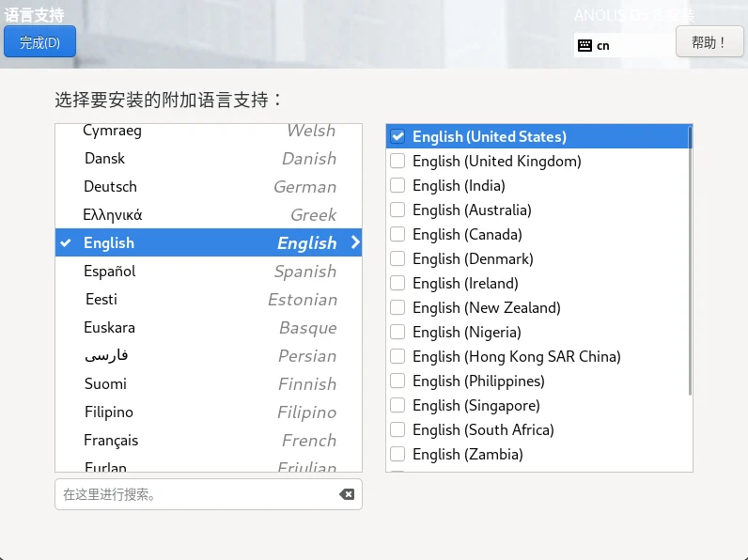
Task: Choose Deutsch (German) from the list
Action: 209,186
